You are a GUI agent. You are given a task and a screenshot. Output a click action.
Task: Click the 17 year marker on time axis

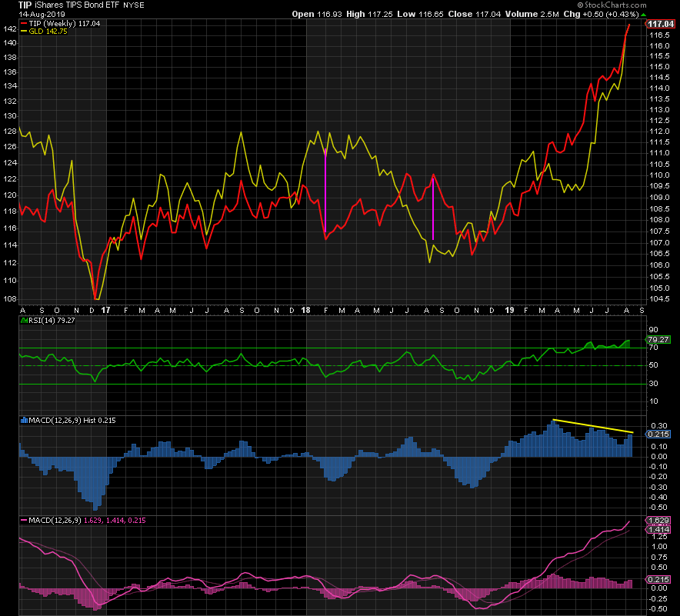(x=105, y=311)
